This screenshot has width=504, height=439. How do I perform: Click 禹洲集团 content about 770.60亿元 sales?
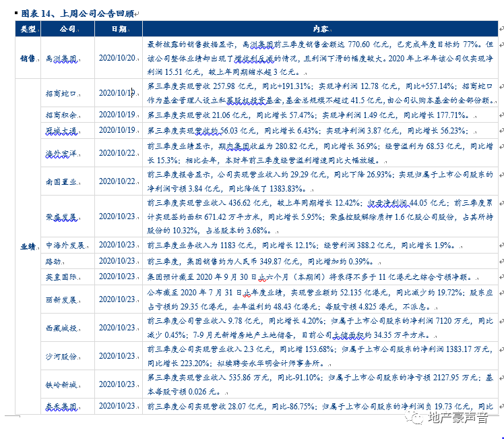[320, 58]
